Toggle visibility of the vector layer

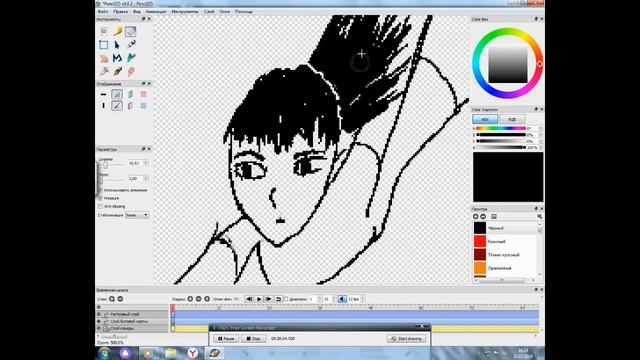pyautogui.click(x=99, y=314)
